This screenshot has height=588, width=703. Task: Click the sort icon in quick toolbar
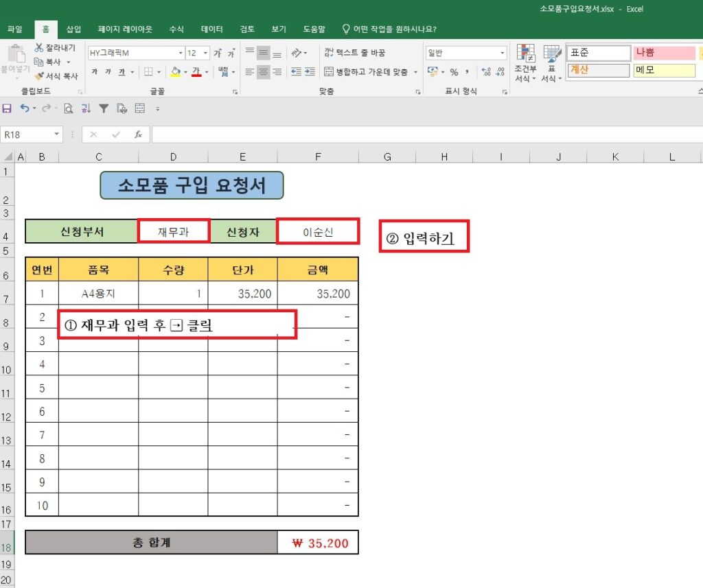coord(86,108)
